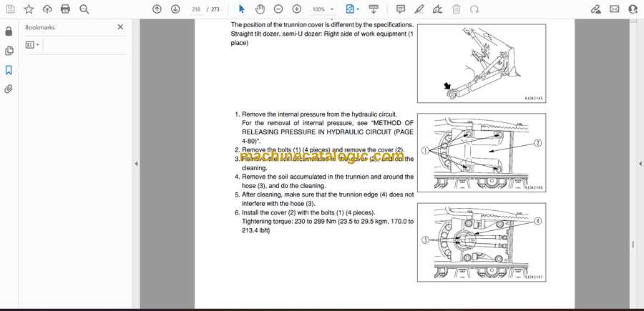Click the hose and trunnion edge diagram
This screenshot has height=311, width=644.
482,242
